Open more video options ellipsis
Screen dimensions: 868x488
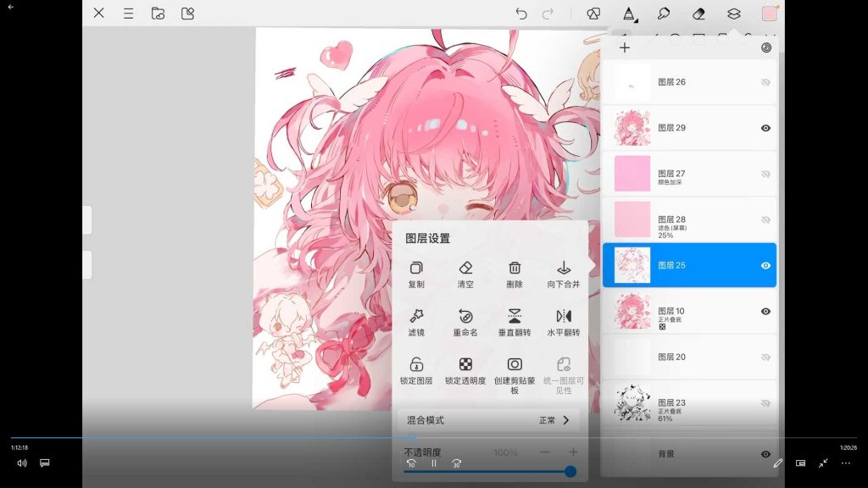(x=846, y=463)
